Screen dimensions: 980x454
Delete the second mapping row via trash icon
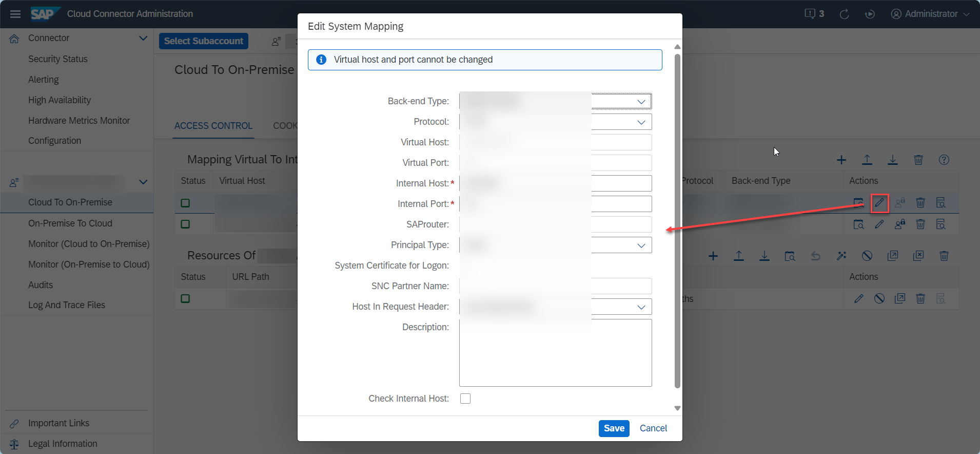click(x=920, y=224)
